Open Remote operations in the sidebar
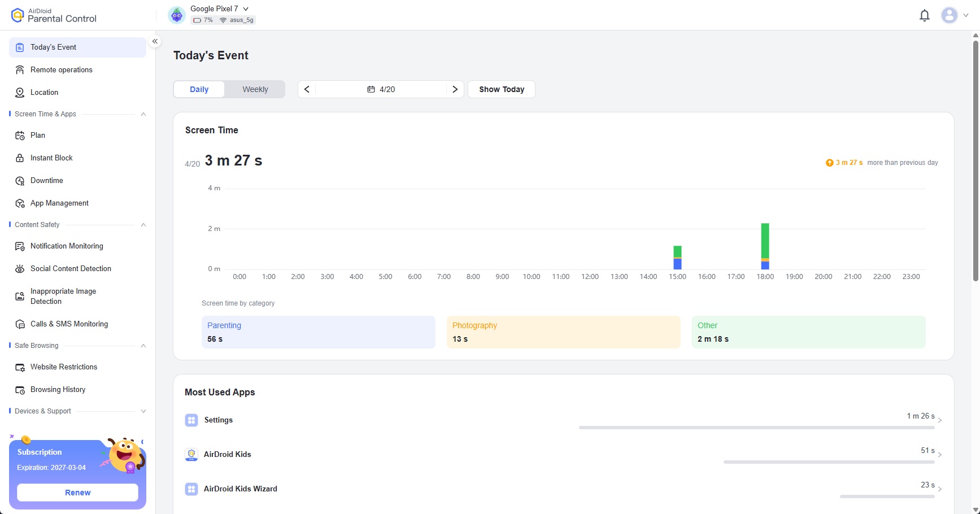 77,70
